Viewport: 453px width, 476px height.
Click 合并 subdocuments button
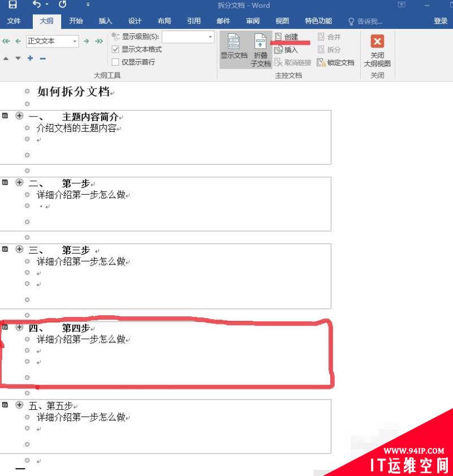(x=329, y=37)
